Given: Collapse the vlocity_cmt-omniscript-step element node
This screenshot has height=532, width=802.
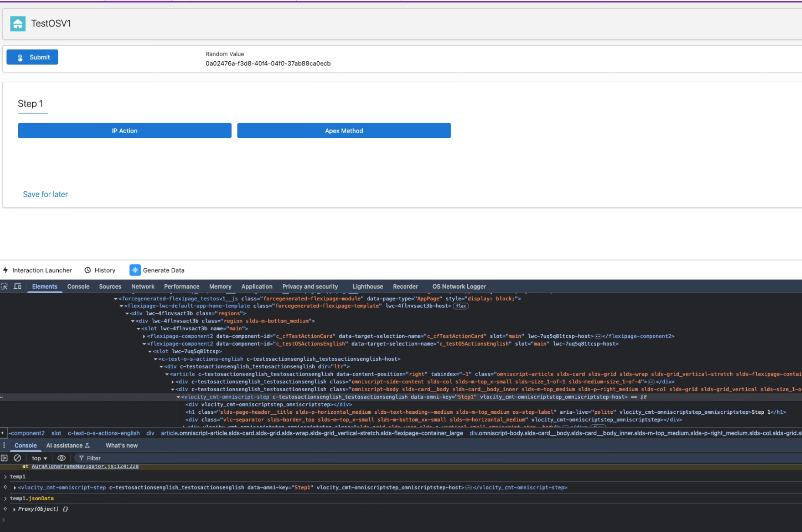Looking at the screenshot, I should (178, 397).
